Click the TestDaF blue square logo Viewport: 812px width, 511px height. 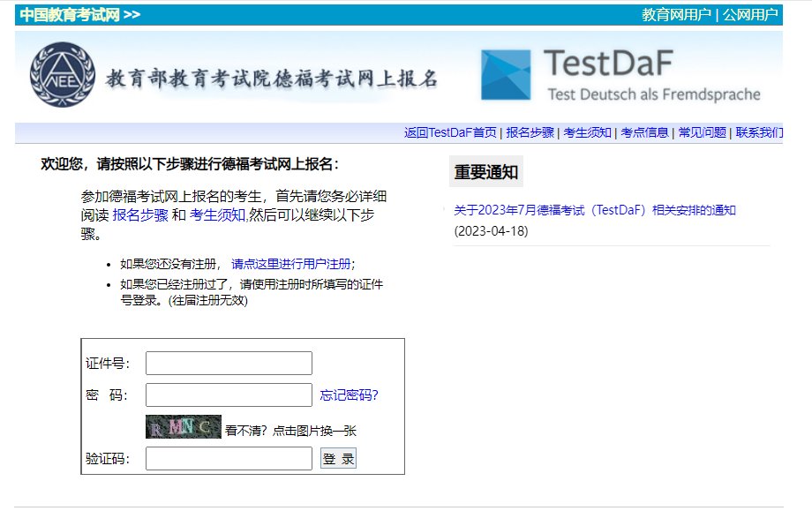506,74
